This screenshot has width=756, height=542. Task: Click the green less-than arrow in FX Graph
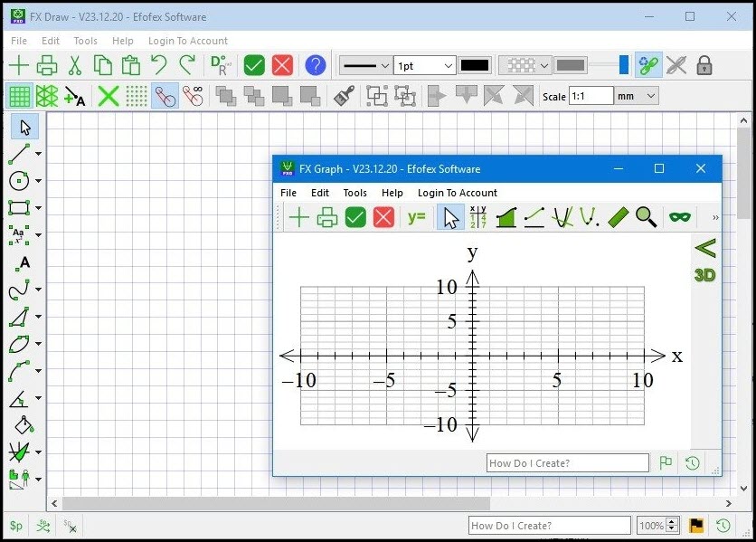(705, 248)
